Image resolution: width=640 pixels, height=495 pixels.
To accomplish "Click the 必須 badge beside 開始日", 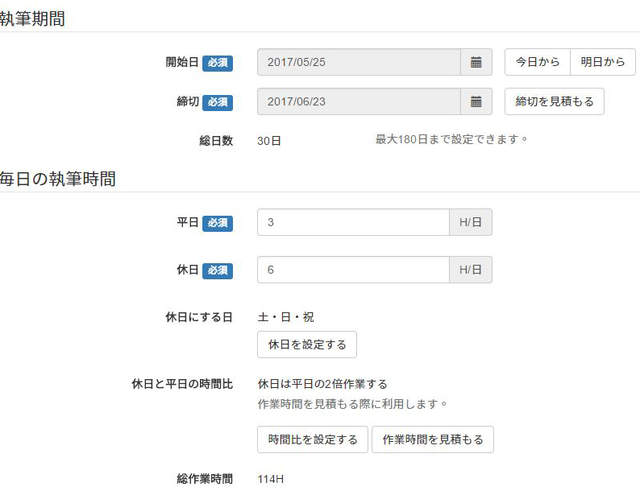I will click(x=217, y=62).
